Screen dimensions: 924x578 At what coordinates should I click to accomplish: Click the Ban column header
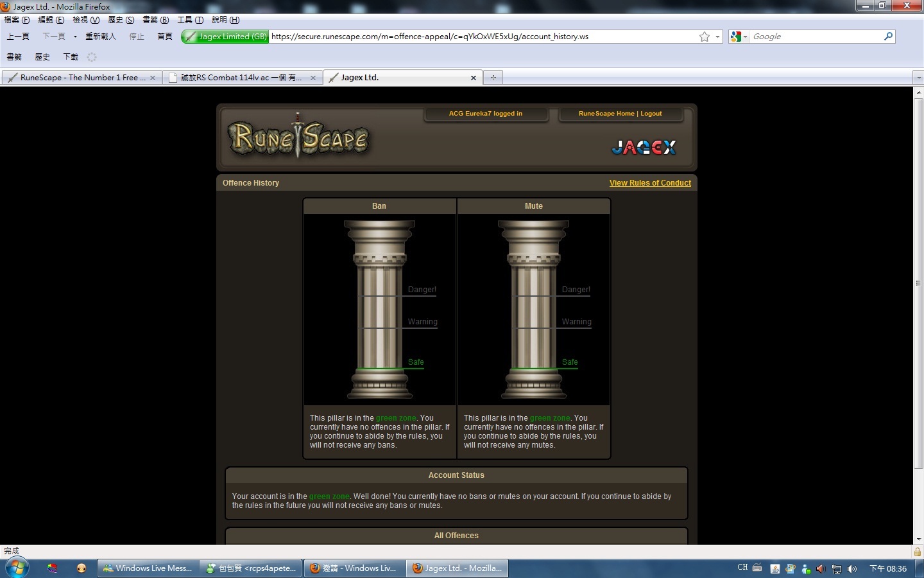click(x=379, y=206)
